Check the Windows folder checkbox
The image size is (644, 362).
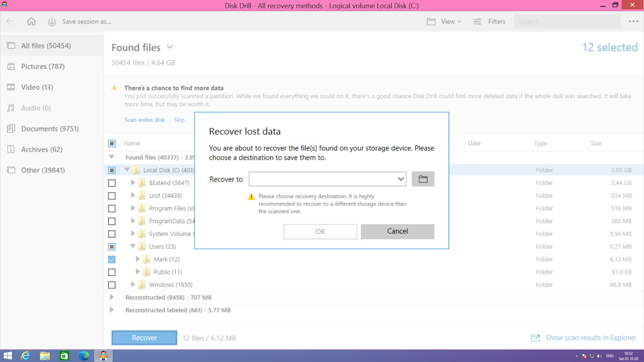(x=112, y=285)
